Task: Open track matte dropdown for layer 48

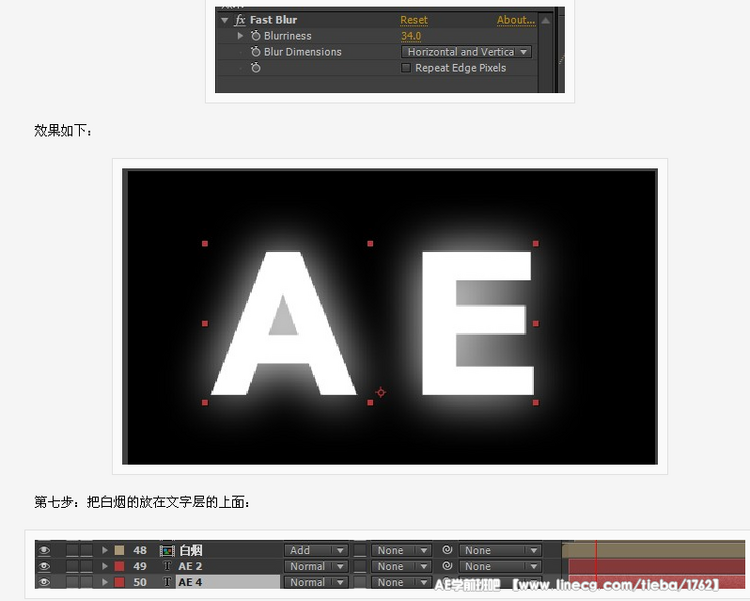Action: (x=401, y=551)
